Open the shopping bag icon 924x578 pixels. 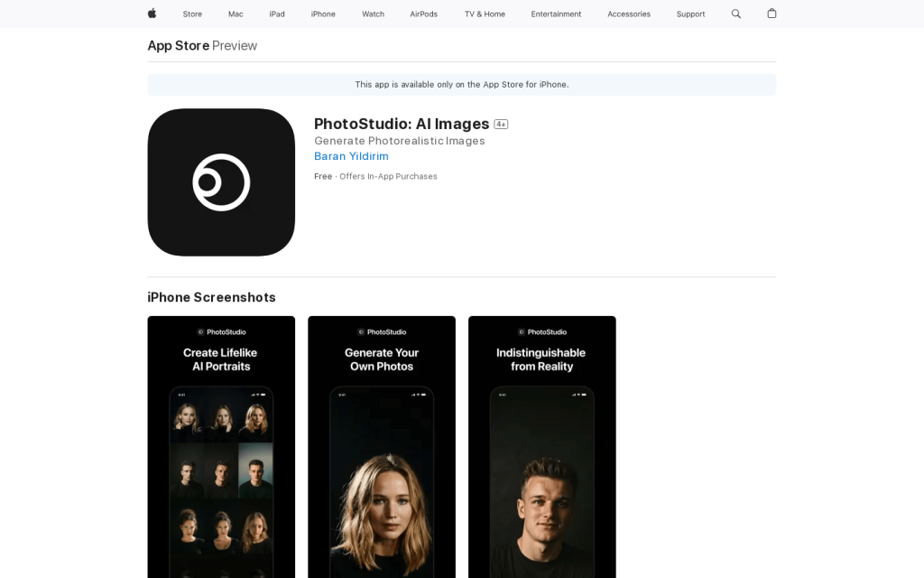(x=772, y=14)
